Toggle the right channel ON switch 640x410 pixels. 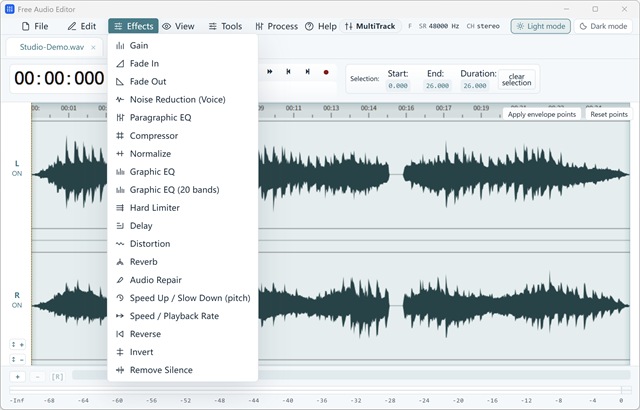pyautogui.click(x=17, y=305)
